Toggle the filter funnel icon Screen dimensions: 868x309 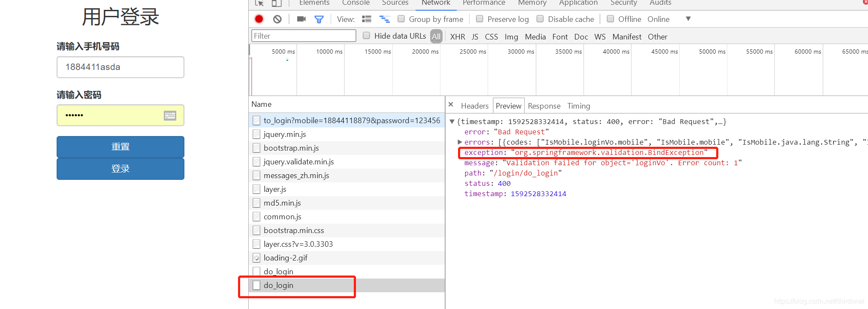tap(319, 19)
